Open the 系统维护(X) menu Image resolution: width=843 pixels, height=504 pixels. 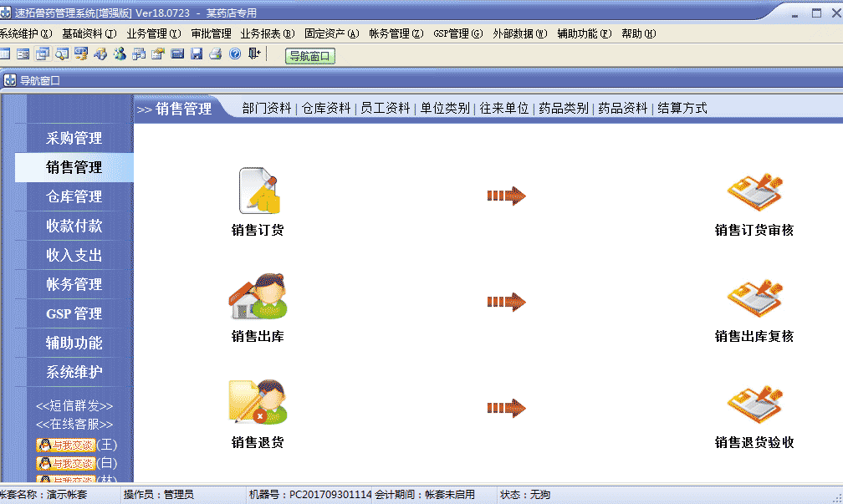pyautogui.click(x=25, y=33)
